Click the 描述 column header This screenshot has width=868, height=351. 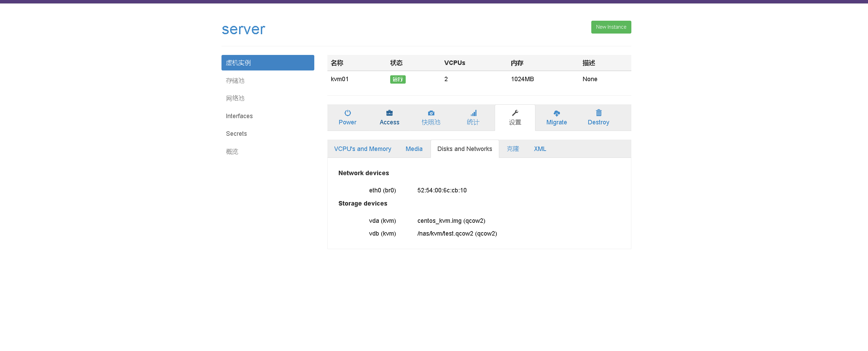(589, 63)
